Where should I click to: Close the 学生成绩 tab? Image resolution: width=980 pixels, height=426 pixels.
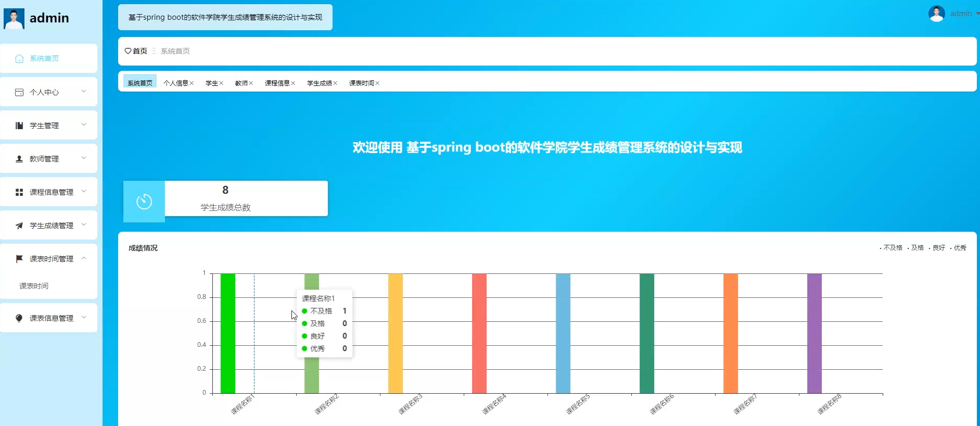click(335, 83)
